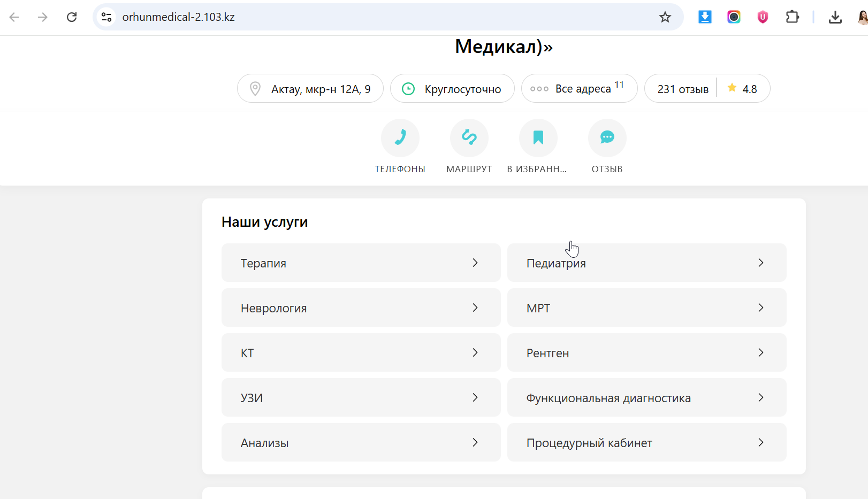
Task: Click the Актау, мкр-н 12А address button
Action: [310, 89]
